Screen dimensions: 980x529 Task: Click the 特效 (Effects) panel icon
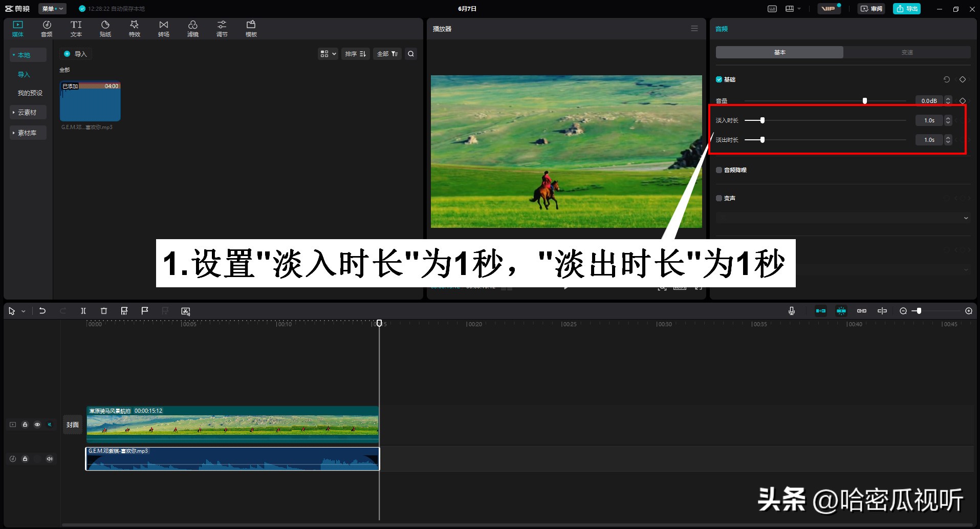tap(134, 28)
